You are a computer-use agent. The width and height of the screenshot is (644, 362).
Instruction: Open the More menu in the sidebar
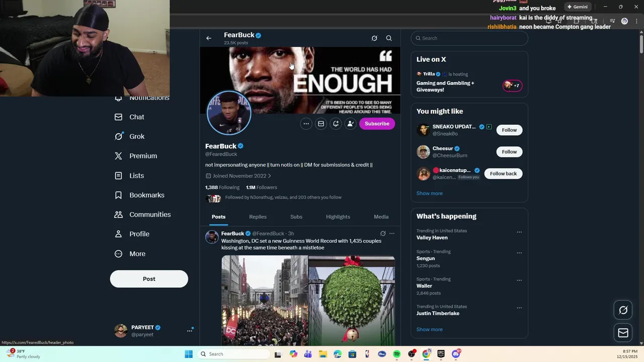130,254
